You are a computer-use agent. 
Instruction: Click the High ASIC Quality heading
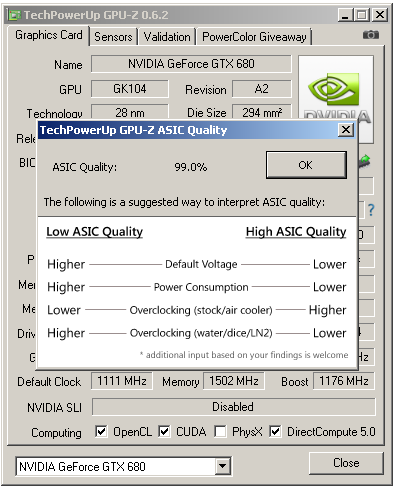point(296,232)
